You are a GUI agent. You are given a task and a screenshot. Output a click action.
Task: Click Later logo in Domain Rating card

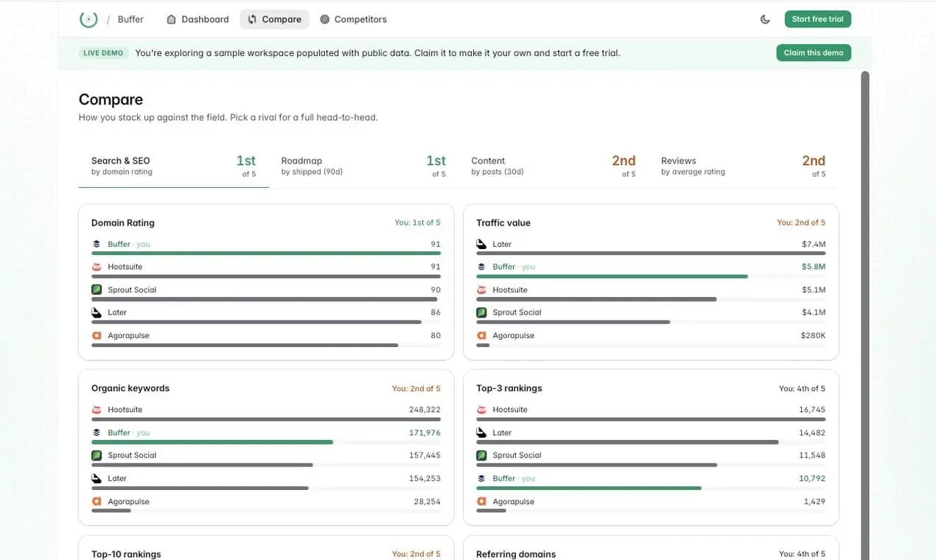(x=96, y=312)
